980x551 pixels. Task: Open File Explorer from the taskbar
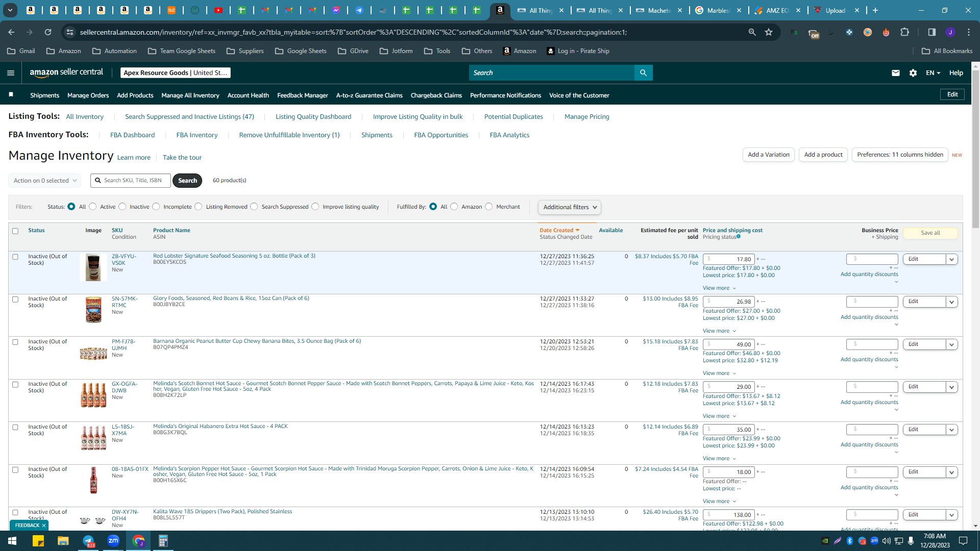click(63, 541)
